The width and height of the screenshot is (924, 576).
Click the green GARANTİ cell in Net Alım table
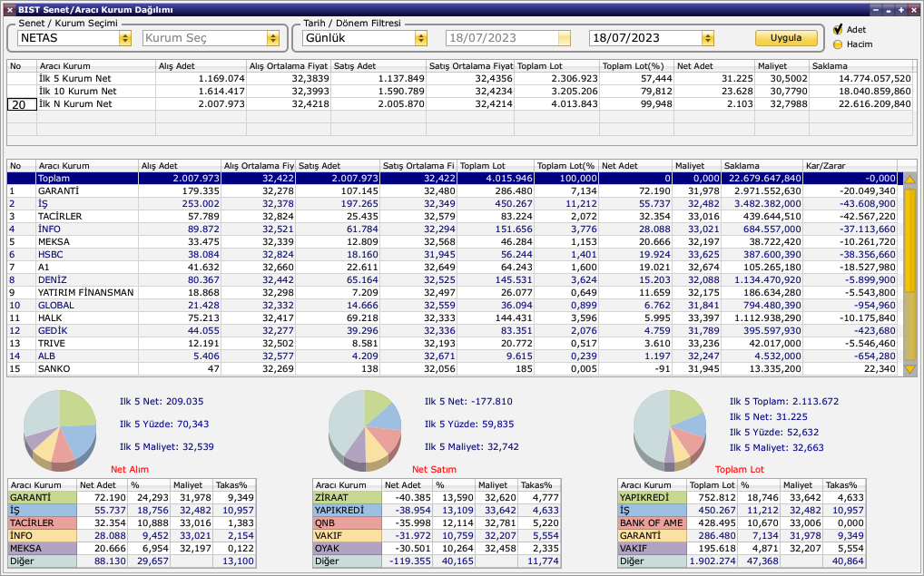click(x=43, y=498)
